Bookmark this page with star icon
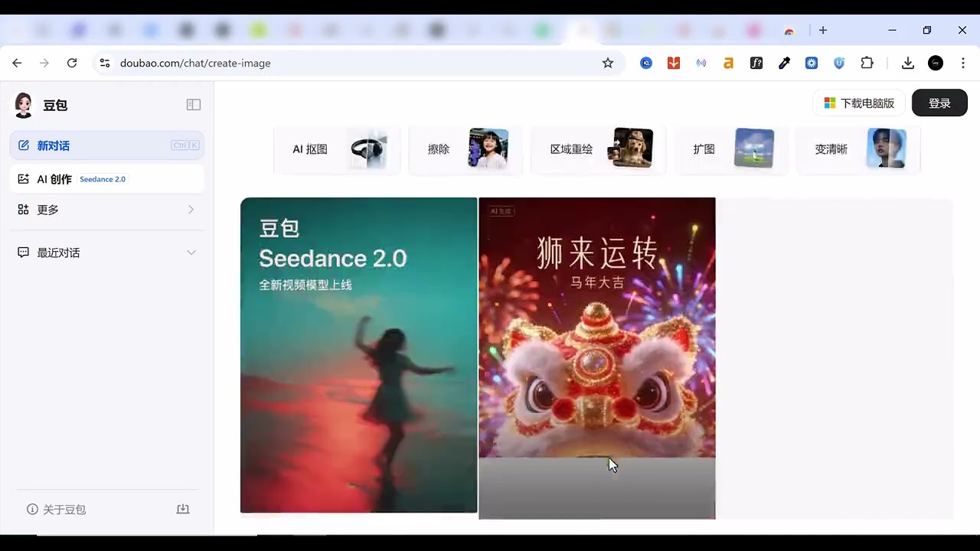This screenshot has width=980, height=551. [x=608, y=63]
